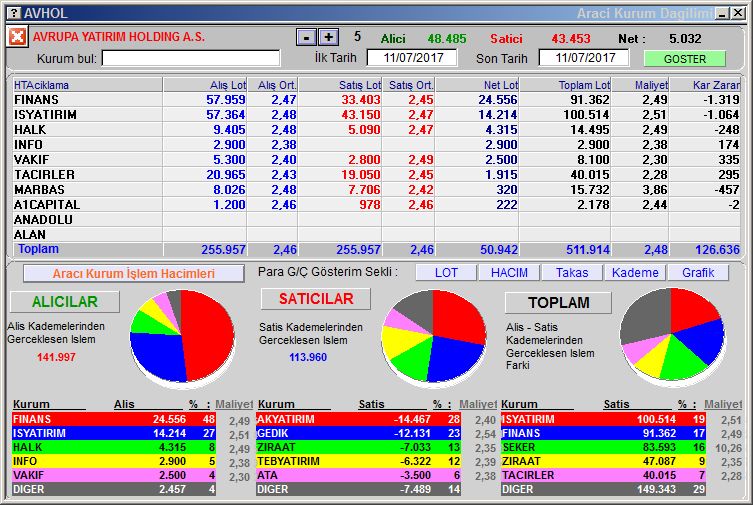The height and width of the screenshot is (505, 753).
Task: Select the ALAN row in the table
Action: [x=376, y=234]
